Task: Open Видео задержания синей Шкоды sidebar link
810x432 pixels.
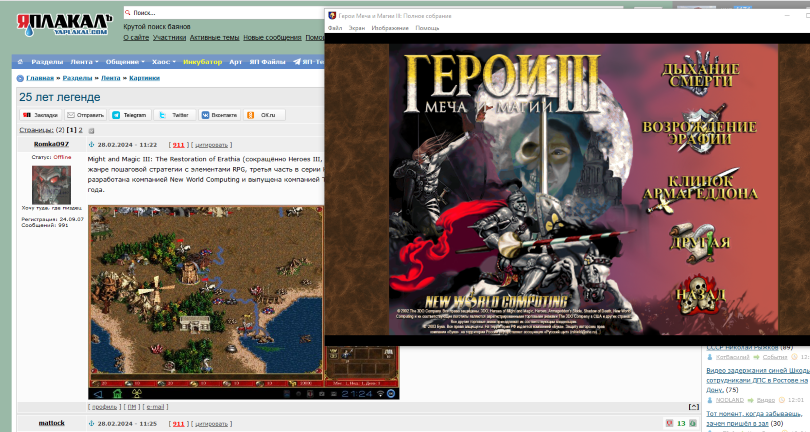Action: pos(758,380)
